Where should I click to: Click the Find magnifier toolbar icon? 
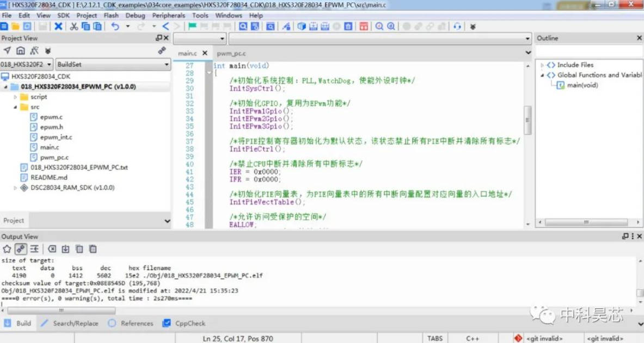(x=243, y=26)
